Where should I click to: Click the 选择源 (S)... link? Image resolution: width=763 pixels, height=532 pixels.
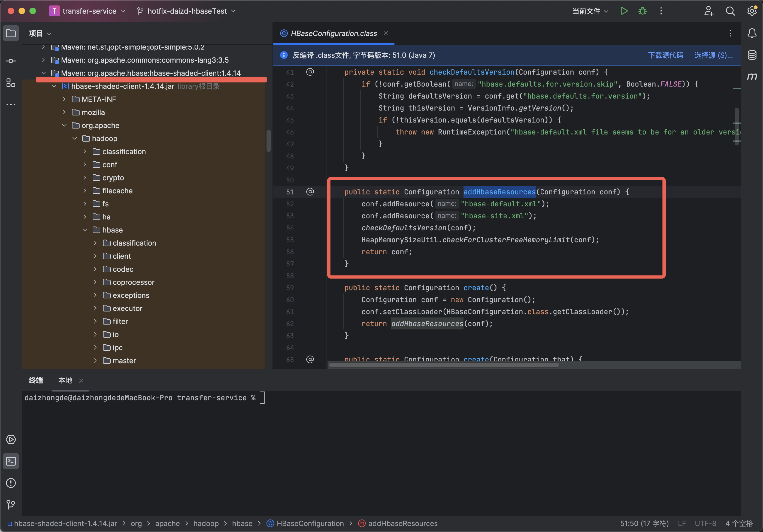click(x=713, y=55)
